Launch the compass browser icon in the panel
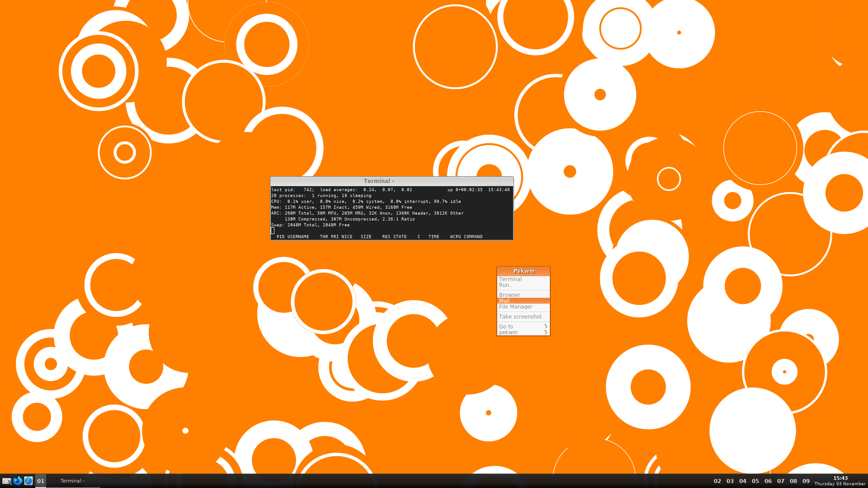868x488 pixels. tap(28, 481)
